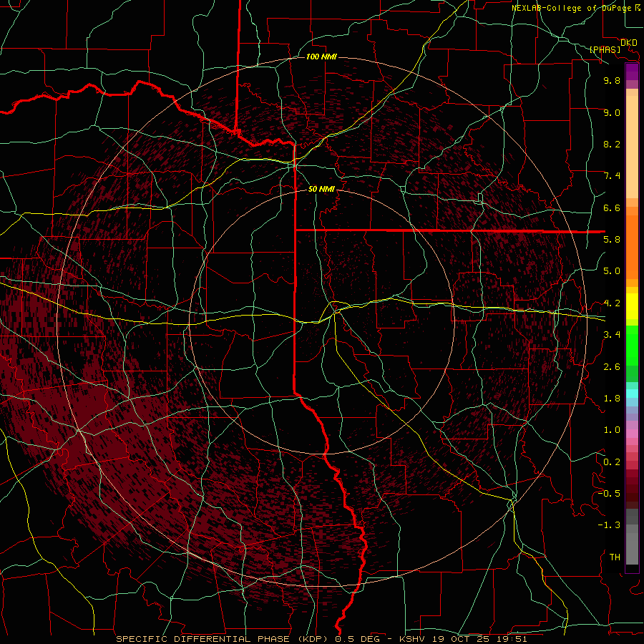The image size is (644, 644).
Task: Pick the pink band of the color bar
Action: click(632, 434)
